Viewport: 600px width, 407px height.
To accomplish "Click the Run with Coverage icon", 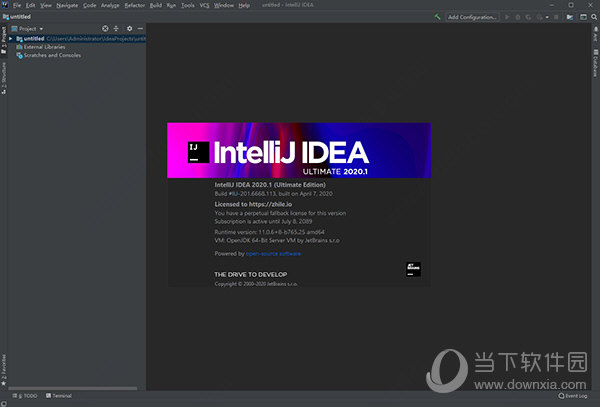I will click(528, 17).
